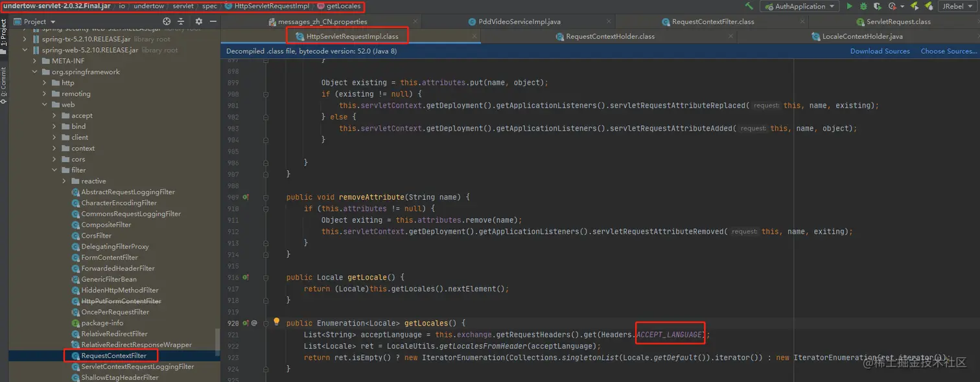Hide the Project panel with minus icon
The image size is (980, 382).
pos(212,21)
